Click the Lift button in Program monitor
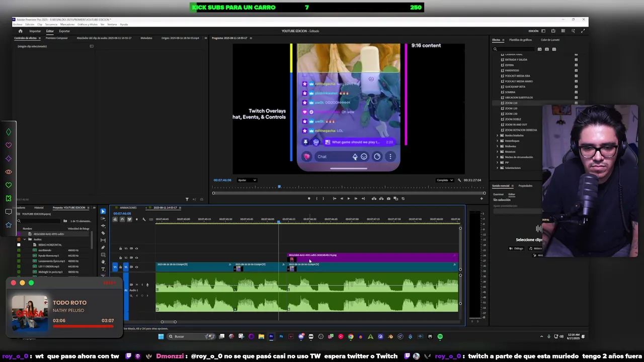 (374, 199)
